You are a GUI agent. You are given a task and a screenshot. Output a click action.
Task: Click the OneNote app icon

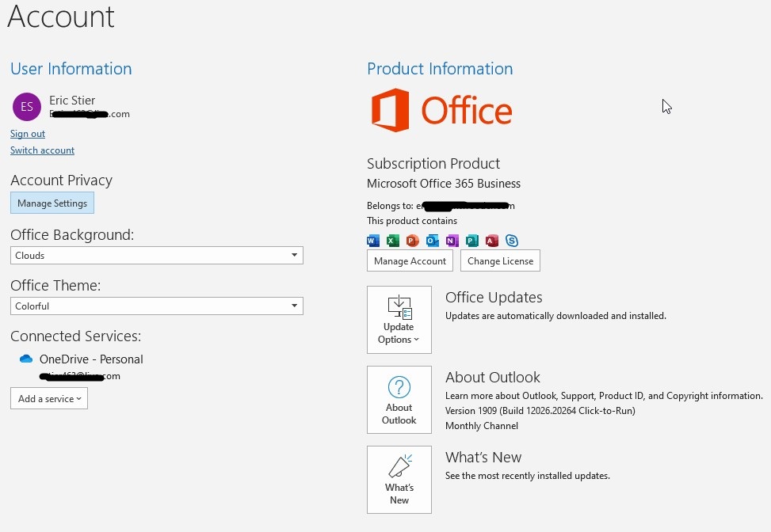point(452,241)
